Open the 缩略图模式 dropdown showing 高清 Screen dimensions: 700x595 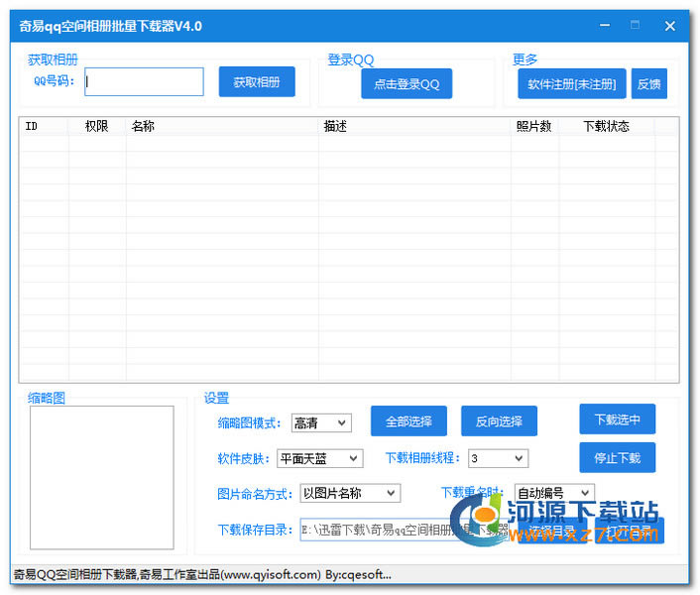click(x=321, y=422)
